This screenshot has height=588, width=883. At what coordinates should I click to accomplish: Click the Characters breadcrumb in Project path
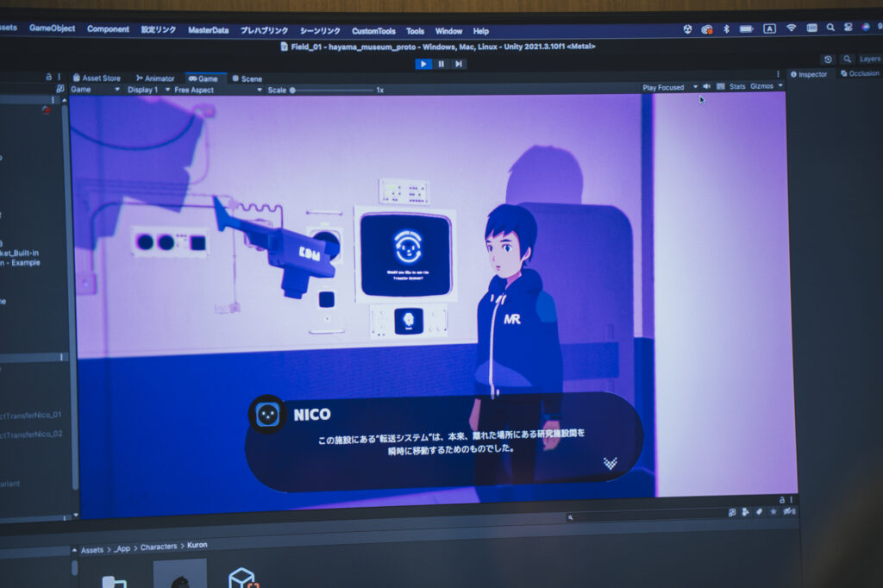click(x=159, y=547)
